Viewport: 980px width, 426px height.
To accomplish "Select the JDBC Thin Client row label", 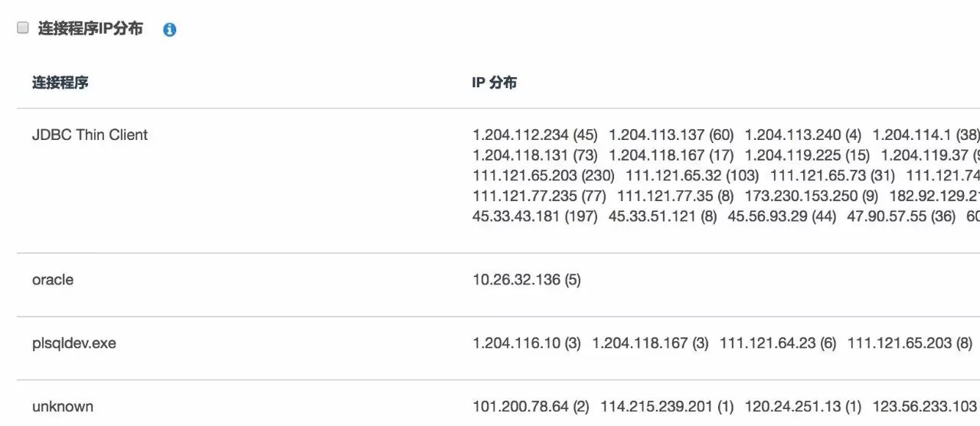I will [90, 135].
